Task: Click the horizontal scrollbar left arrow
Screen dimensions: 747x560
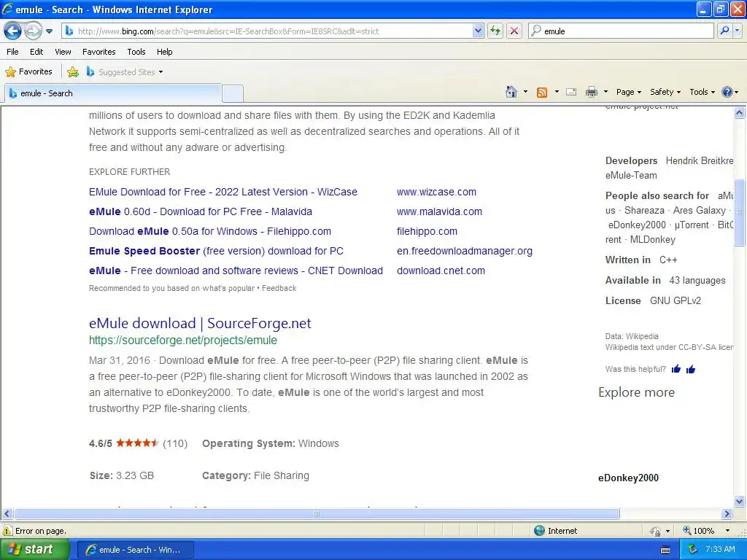Action: point(7,514)
